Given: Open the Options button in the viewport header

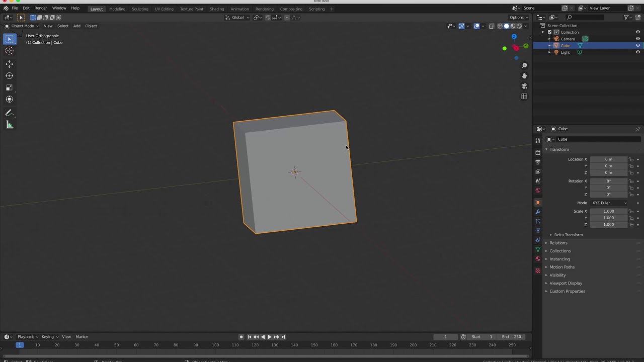Looking at the screenshot, I should point(519,18).
